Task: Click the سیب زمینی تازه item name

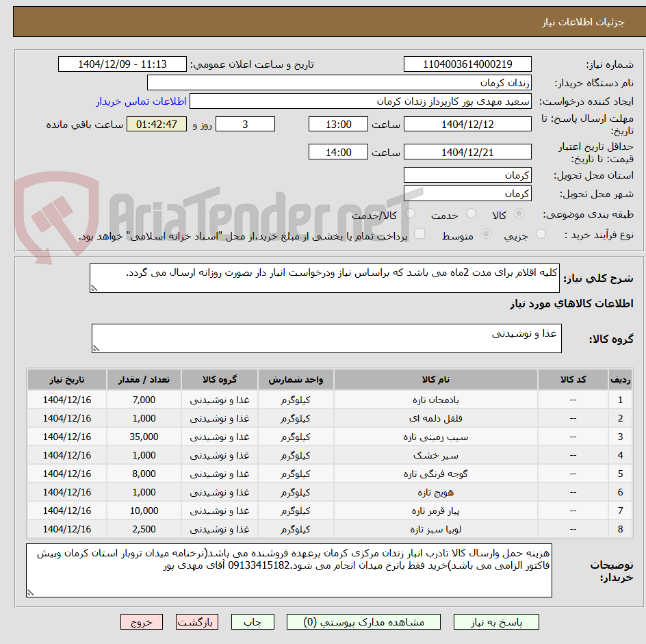Action: tap(435, 437)
